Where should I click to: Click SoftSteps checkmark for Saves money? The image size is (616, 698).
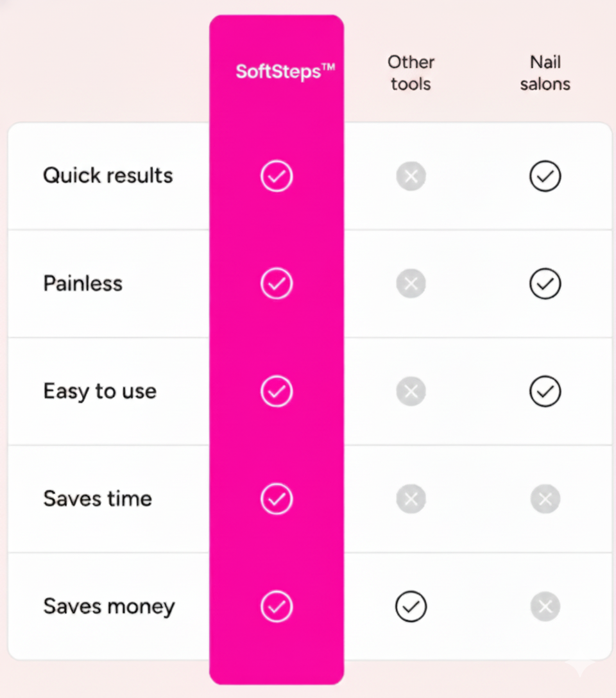277,607
